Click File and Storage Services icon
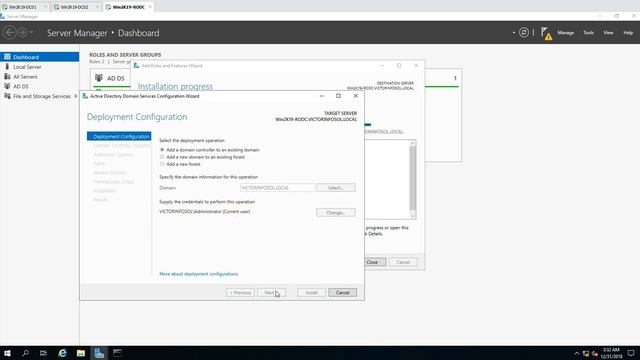 (x=7, y=96)
